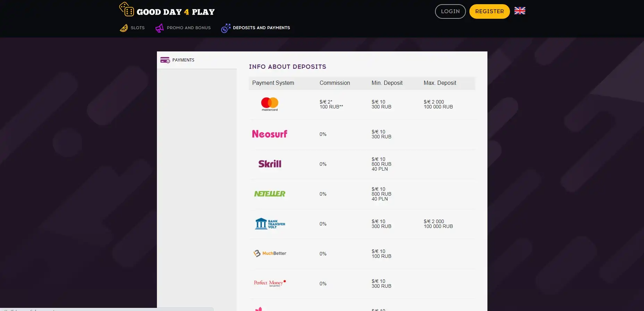Go to Deposits and Payments page
Viewport: 644px width, 311px height.
click(261, 28)
